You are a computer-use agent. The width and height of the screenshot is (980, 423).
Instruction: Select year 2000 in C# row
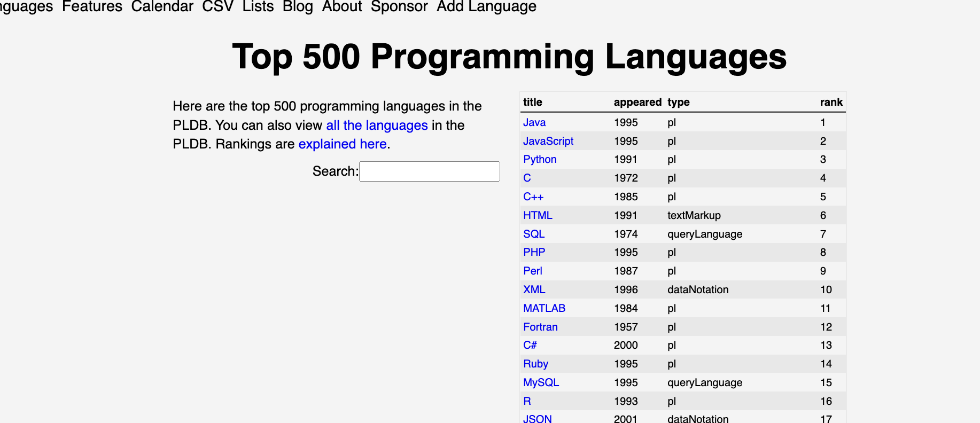coord(626,345)
